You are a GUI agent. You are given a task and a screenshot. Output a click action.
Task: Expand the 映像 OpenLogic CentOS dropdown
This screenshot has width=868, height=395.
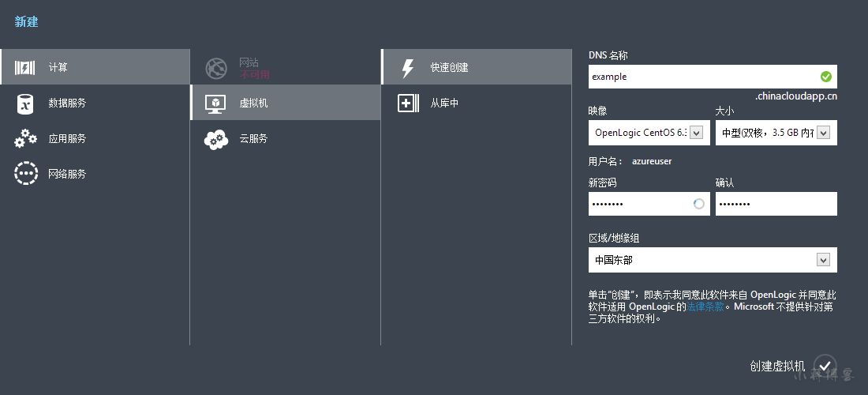(649, 133)
